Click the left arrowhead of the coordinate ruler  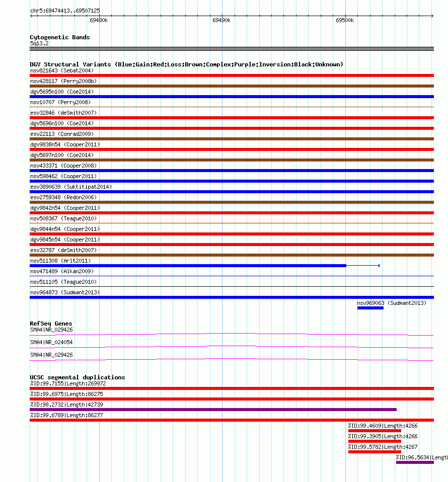coord(31,16)
